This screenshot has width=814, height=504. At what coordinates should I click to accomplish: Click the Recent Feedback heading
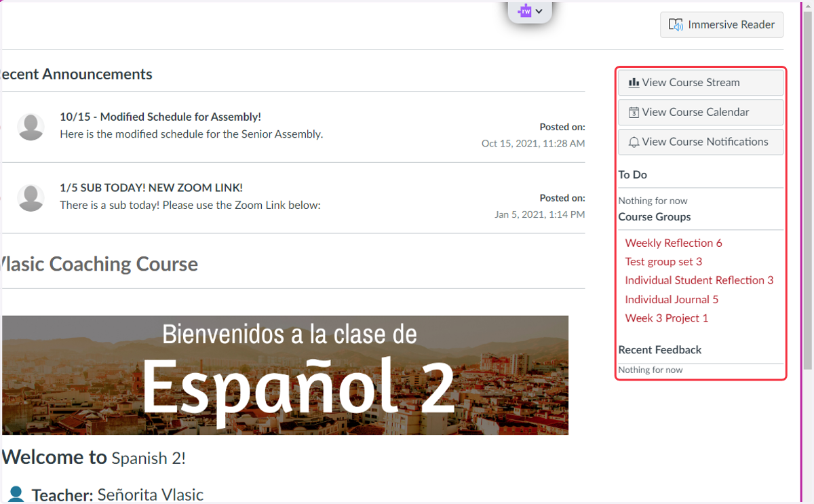[660, 350]
